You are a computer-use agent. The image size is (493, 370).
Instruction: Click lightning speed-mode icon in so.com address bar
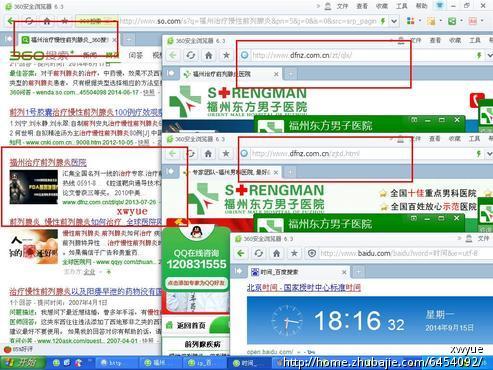[x=383, y=21]
